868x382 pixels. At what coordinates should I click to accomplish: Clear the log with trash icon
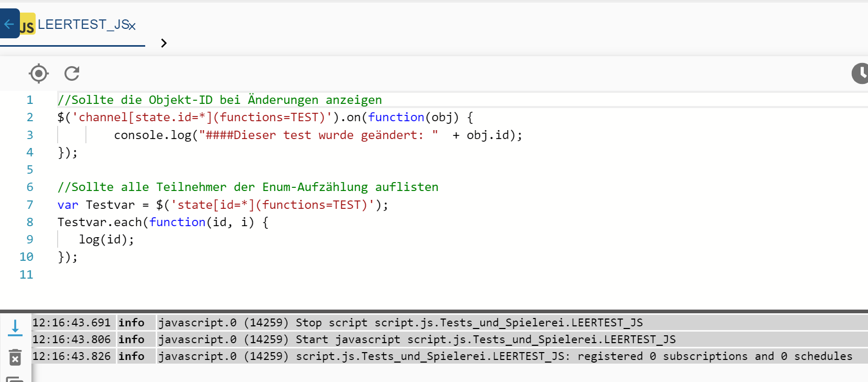click(x=15, y=357)
